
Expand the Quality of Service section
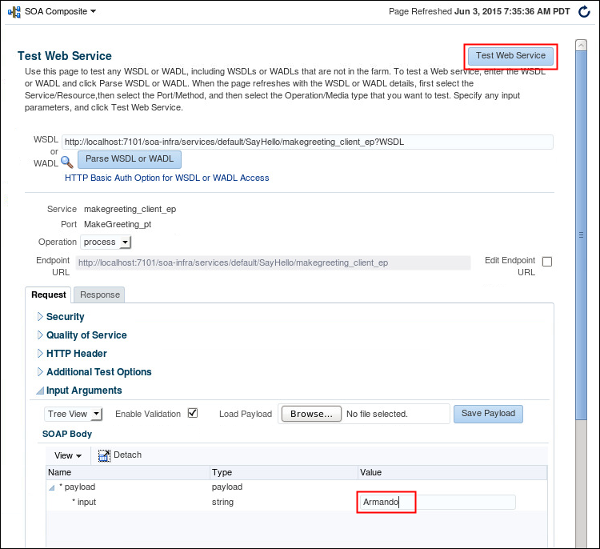pyautogui.click(x=40, y=335)
